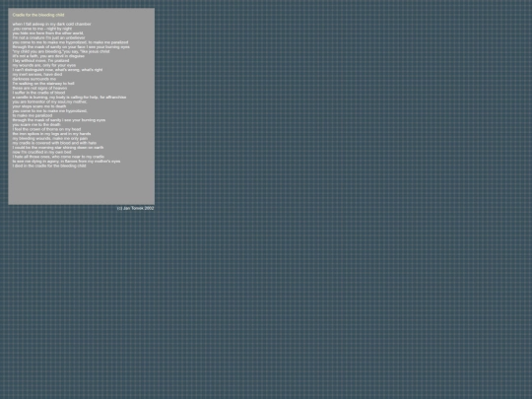Click the title 'Cradle for the bleeding child'
Image resolution: width=532 pixels, height=399 pixels.
coord(38,15)
